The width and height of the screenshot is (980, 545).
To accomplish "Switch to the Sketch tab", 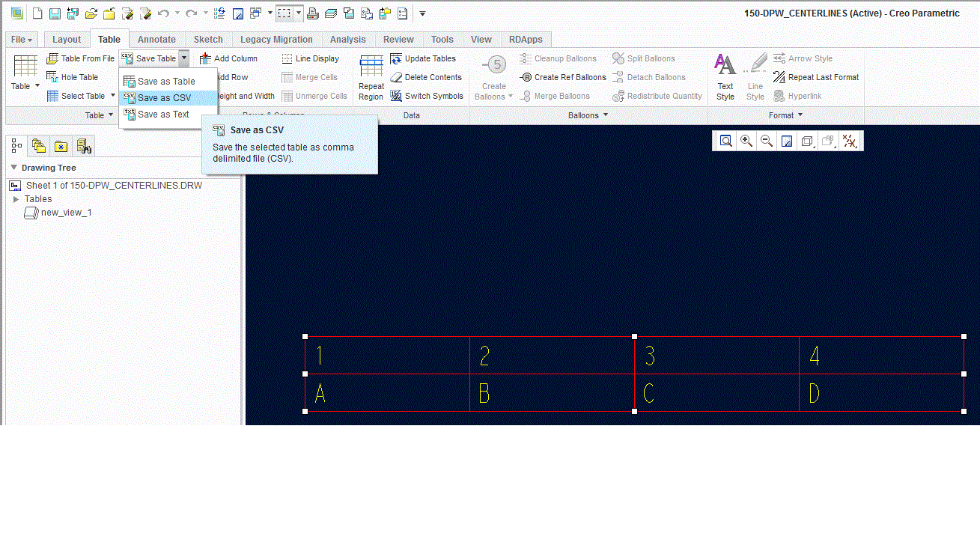I will point(208,40).
